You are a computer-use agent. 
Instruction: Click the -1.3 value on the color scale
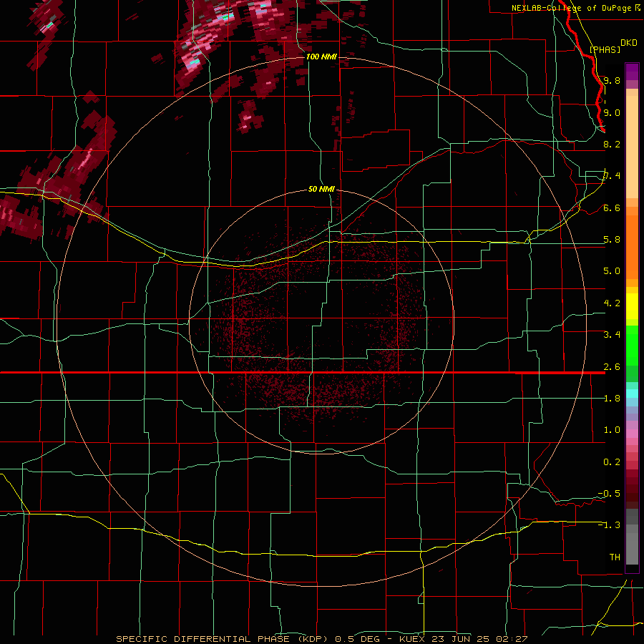tap(609, 525)
